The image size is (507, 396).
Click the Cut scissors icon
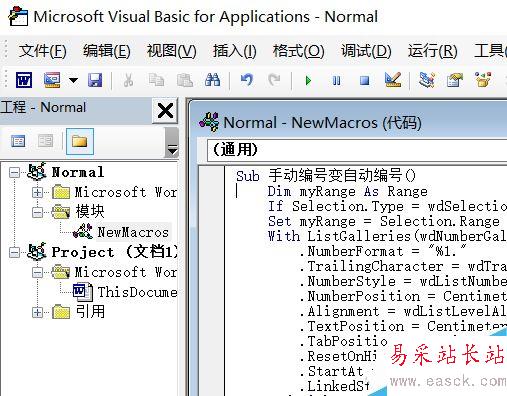128,80
